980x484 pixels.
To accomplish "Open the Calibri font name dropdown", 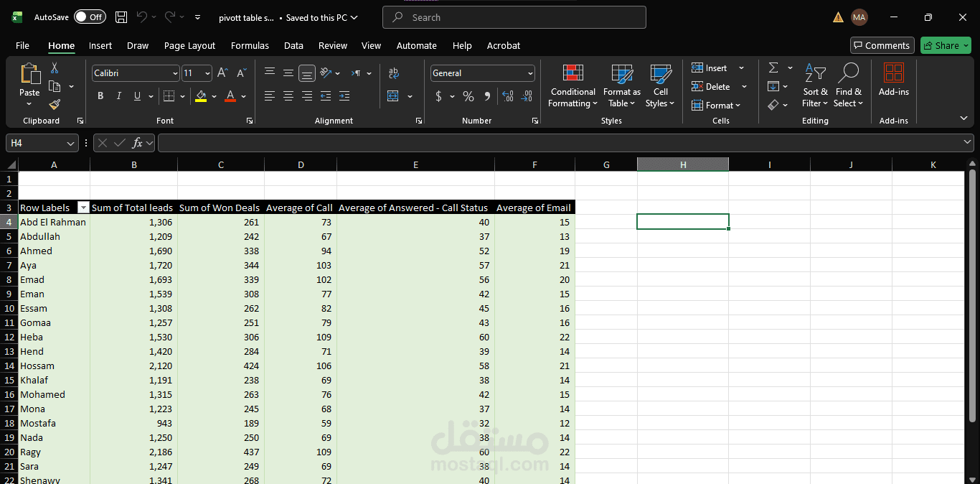I will [175, 73].
